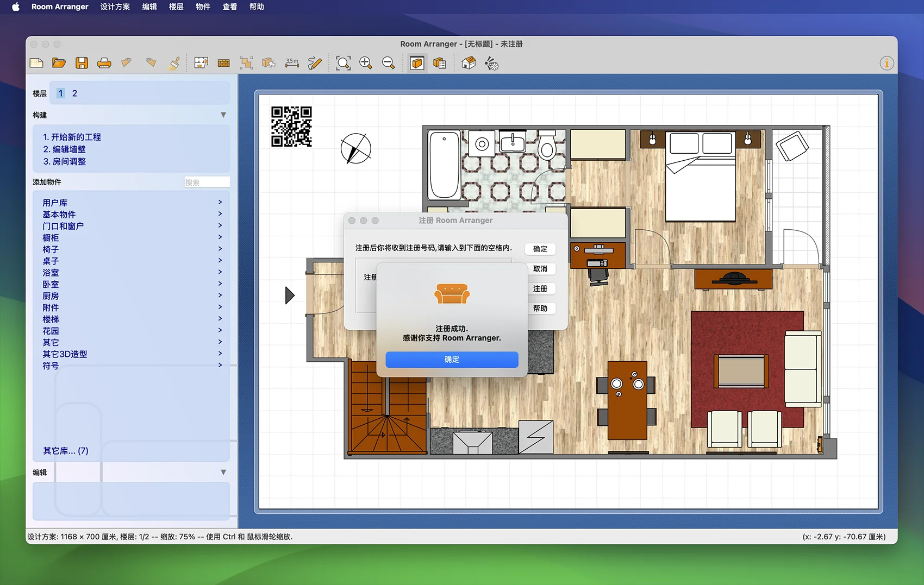Viewport: 924px width, 585px height.
Task: Focus the 搜索 field under 添加物件
Action: coord(207,183)
